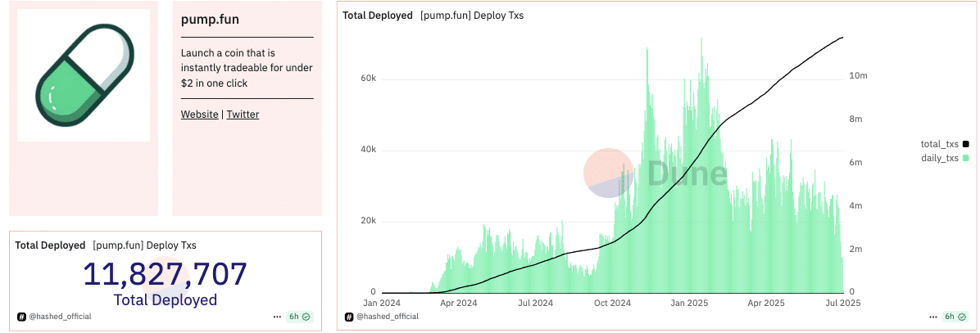980x333 pixels.
Task: Open the pump.fun Twitter link
Action: pos(243,114)
